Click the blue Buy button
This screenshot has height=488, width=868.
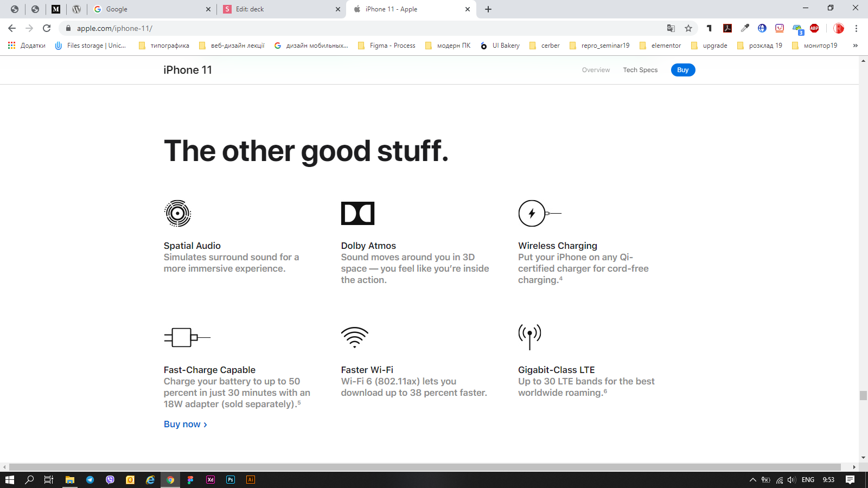click(683, 70)
